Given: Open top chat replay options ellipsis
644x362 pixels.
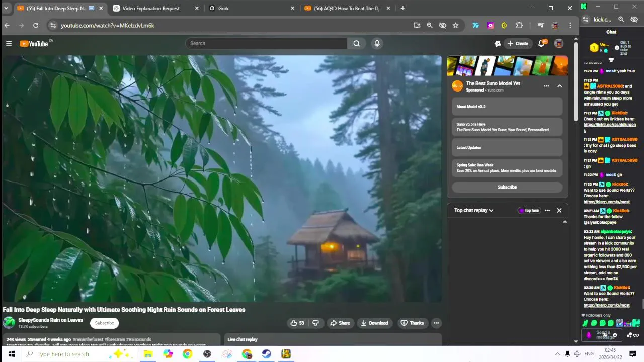Looking at the screenshot, I should click(x=547, y=210).
